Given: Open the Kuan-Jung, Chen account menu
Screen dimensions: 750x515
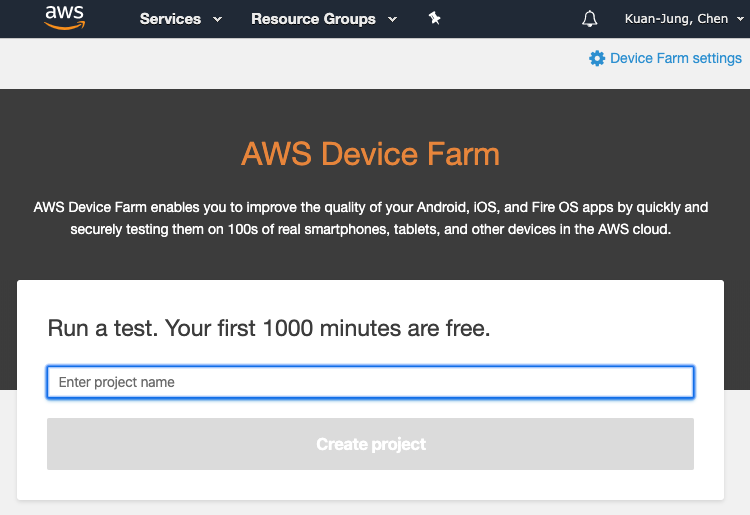Looking at the screenshot, I should (x=683, y=19).
